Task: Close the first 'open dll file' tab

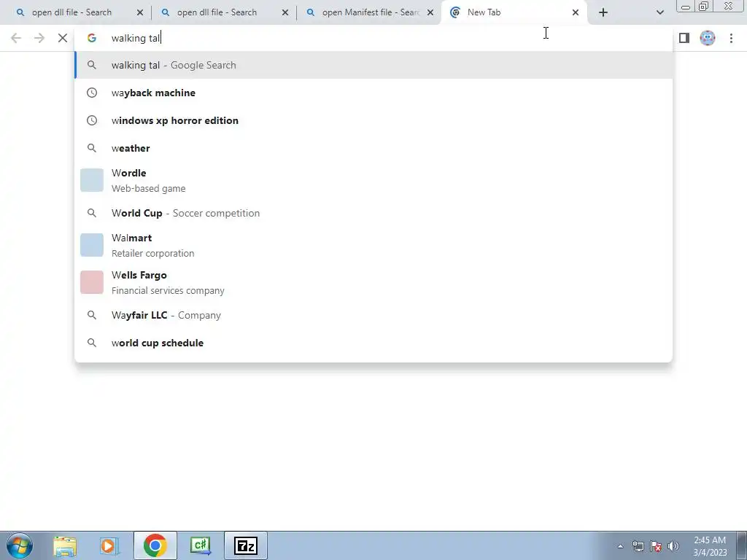Action: tap(140, 12)
